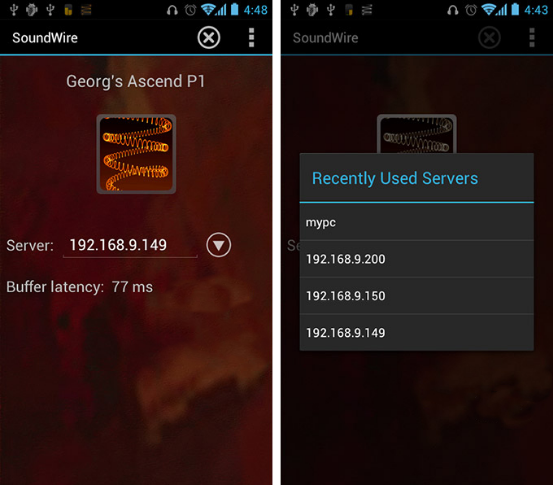This screenshot has height=486, width=554.
Task: Tap the dimmed coil image behind the dialog
Action: tap(417, 134)
